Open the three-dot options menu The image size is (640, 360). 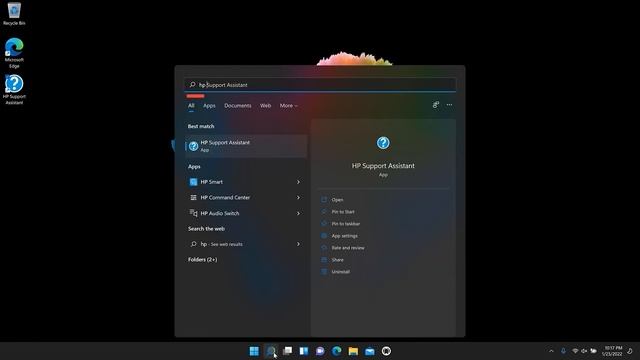449,105
